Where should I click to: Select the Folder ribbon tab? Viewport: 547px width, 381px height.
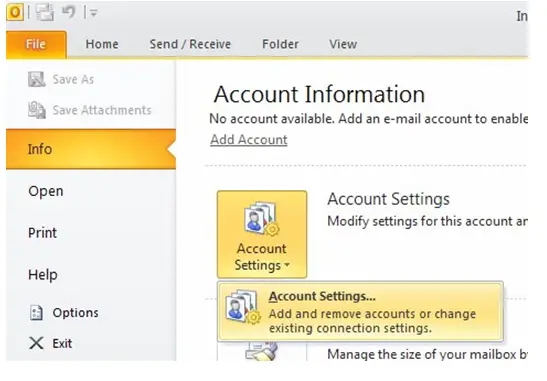click(x=280, y=44)
